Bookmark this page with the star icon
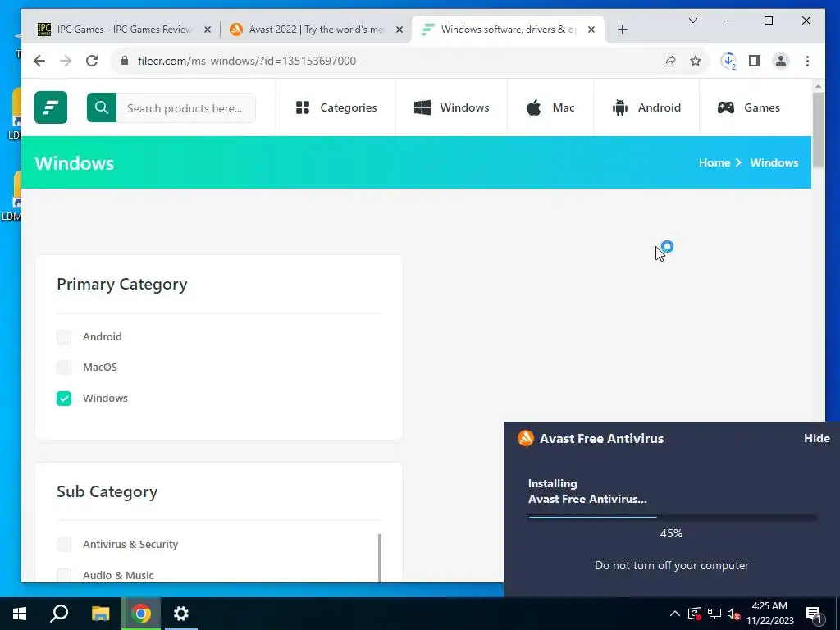This screenshot has width=840, height=630. 696,61
